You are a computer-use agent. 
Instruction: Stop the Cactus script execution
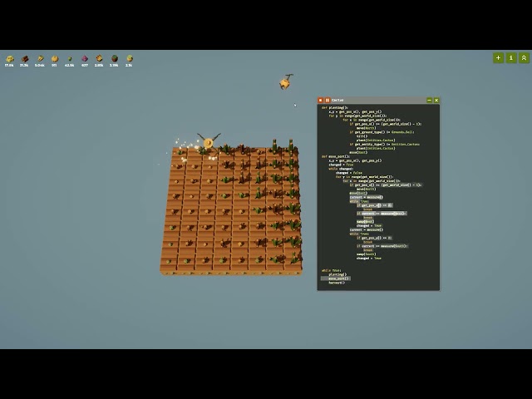pos(320,100)
